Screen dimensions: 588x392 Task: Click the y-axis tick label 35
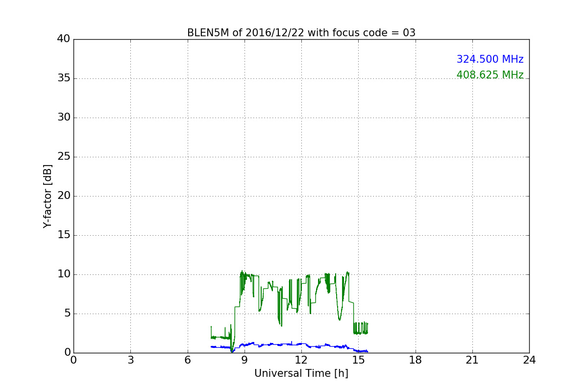coord(64,78)
